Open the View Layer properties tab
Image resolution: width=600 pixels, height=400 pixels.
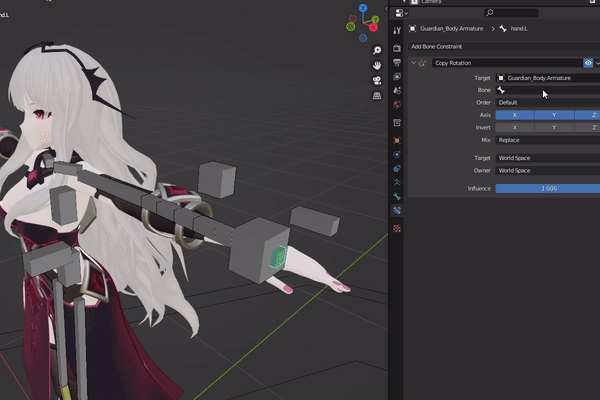(x=397, y=77)
